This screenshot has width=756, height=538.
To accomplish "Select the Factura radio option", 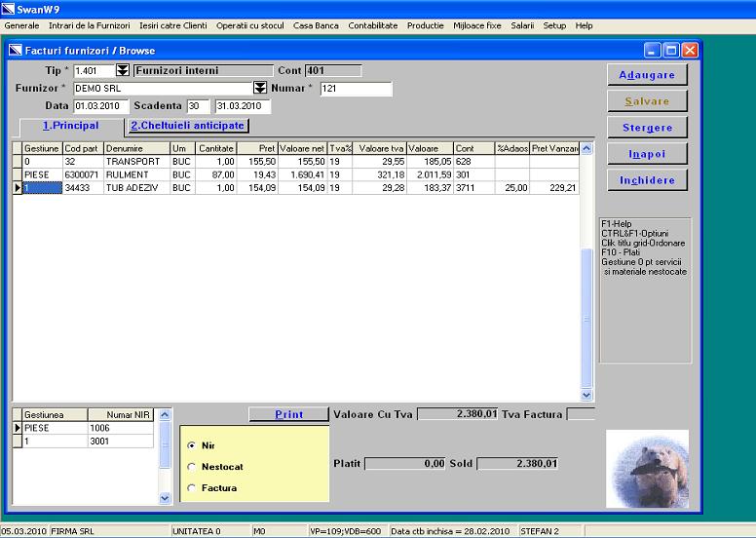I will click(191, 487).
